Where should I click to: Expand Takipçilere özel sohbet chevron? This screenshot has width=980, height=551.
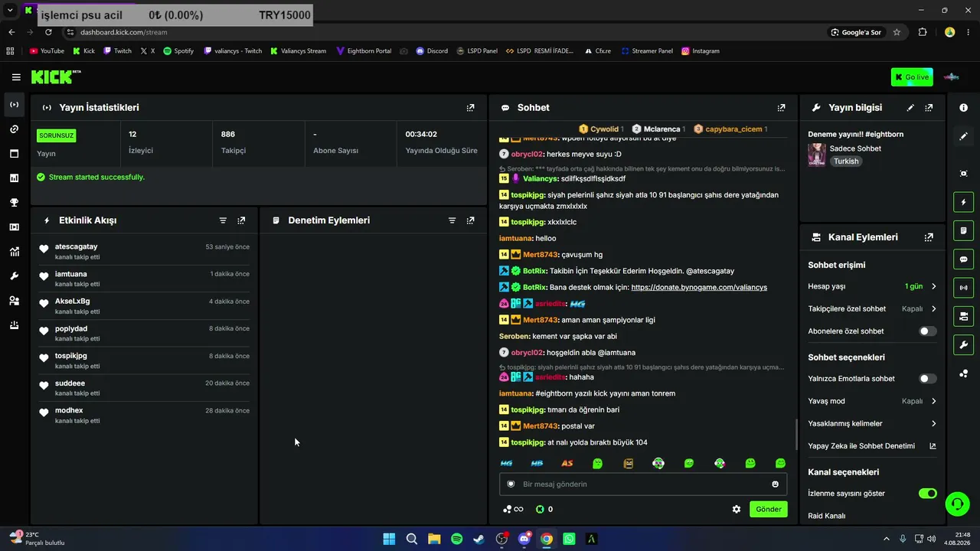pos(933,309)
